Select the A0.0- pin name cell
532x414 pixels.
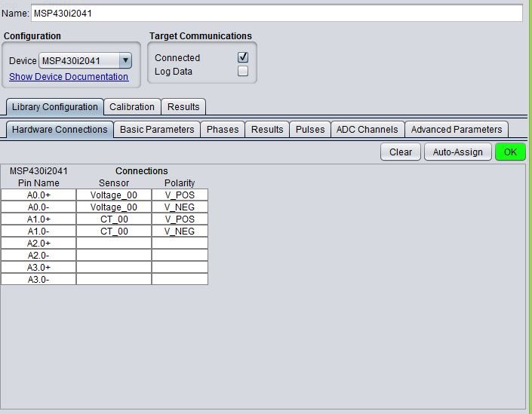click(38, 207)
